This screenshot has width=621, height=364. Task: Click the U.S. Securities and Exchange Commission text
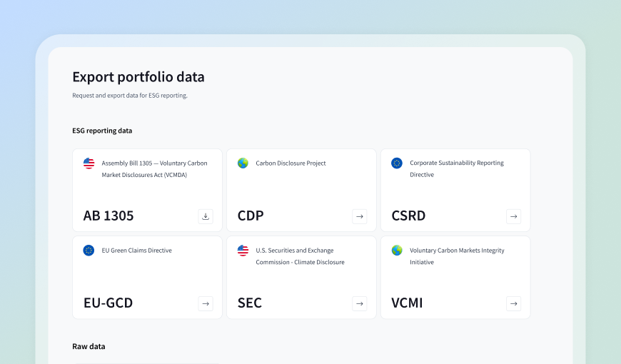pyautogui.click(x=300, y=256)
